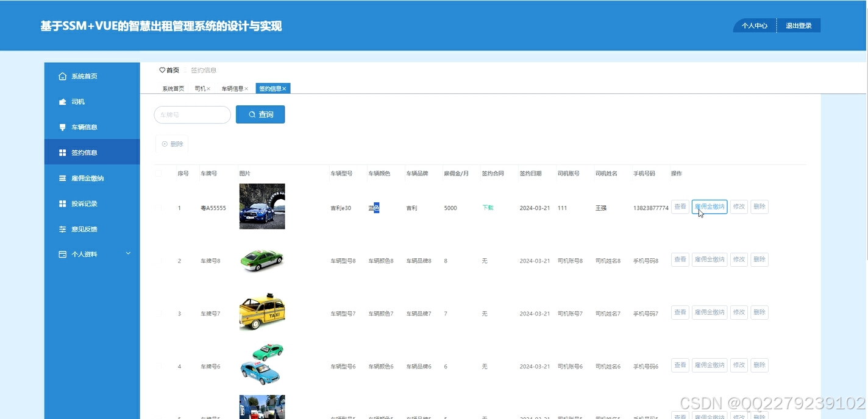Click the magnifier icon inside the 查询 button
Viewport: 868px width, 419px height.
(251, 114)
